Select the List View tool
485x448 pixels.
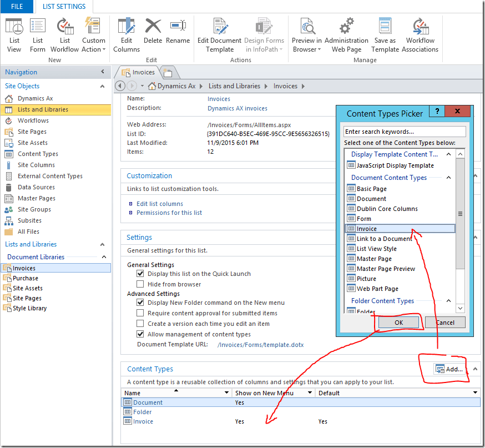click(x=14, y=33)
